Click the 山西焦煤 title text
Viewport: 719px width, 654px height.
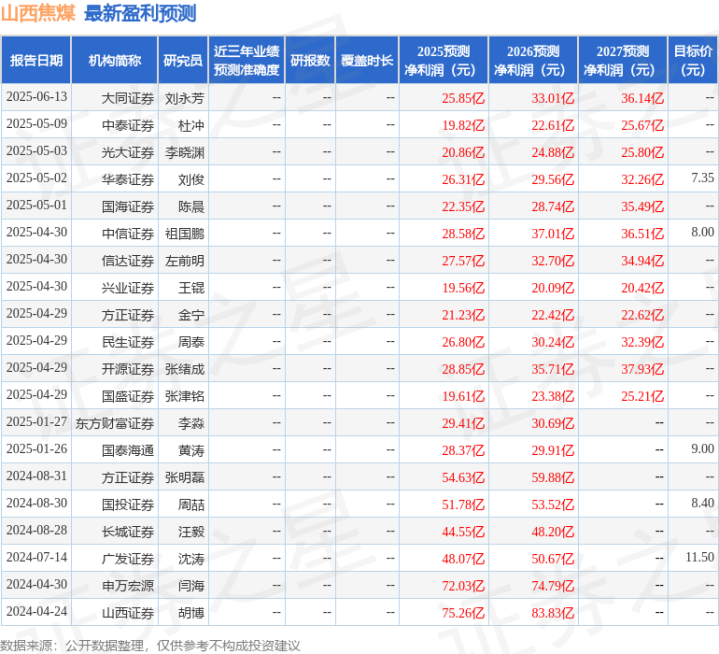click(38, 13)
